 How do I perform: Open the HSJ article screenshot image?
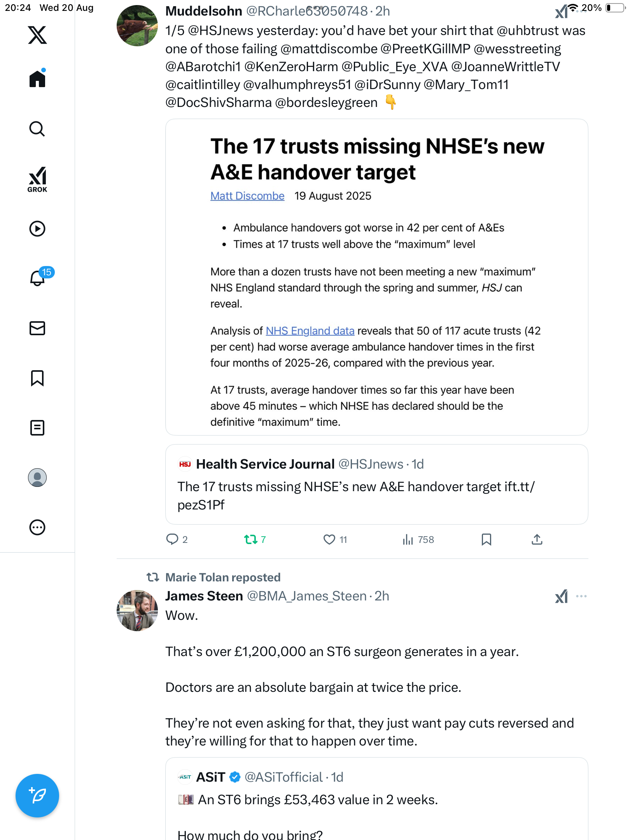click(x=376, y=277)
